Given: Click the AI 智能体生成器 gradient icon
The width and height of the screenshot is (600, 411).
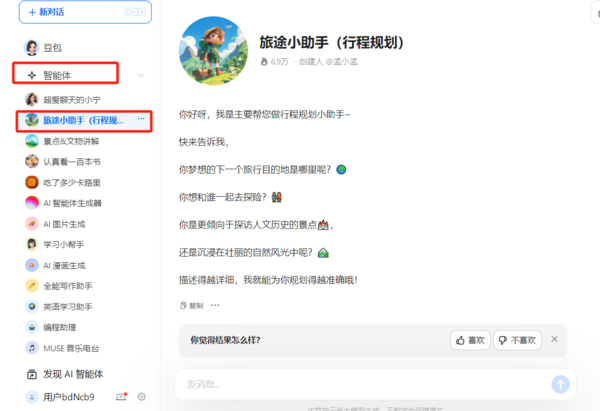Looking at the screenshot, I should pos(32,203).
